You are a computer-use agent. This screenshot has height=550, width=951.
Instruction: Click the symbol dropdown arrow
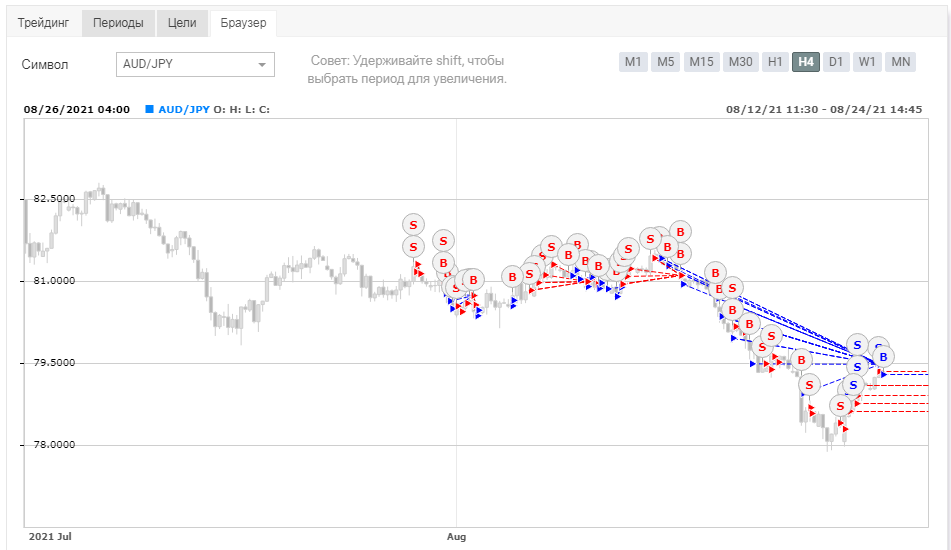click(x=262, y=65)
